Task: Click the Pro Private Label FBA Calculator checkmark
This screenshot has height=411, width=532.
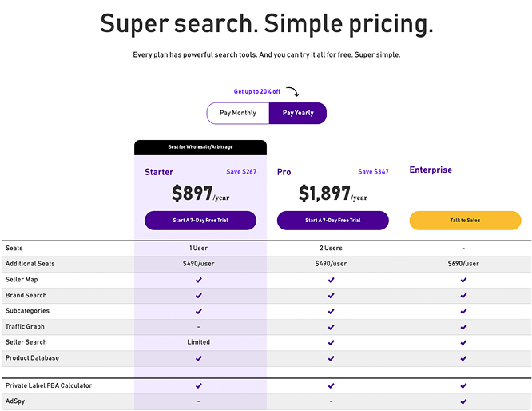Action: click(x=332, y=386)
